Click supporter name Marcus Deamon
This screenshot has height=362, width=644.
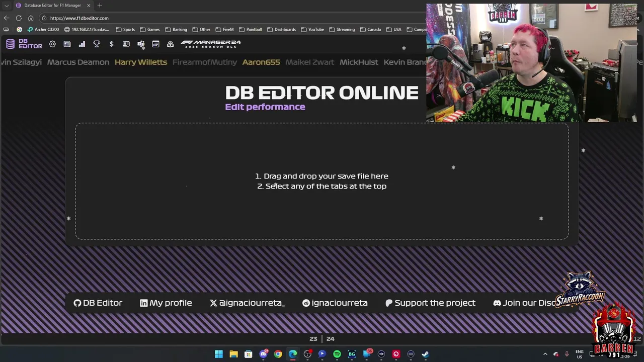(78, 62)
